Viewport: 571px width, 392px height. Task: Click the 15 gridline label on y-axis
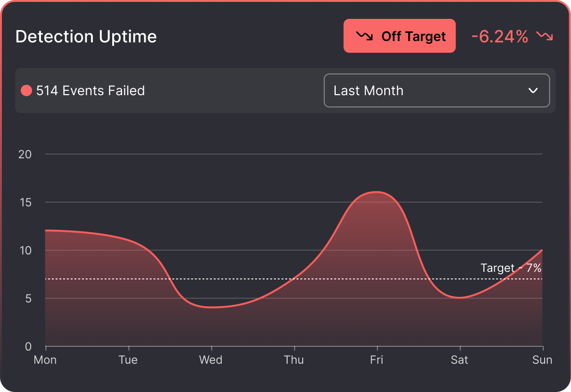pyautogui.click(x=26, y=202)
